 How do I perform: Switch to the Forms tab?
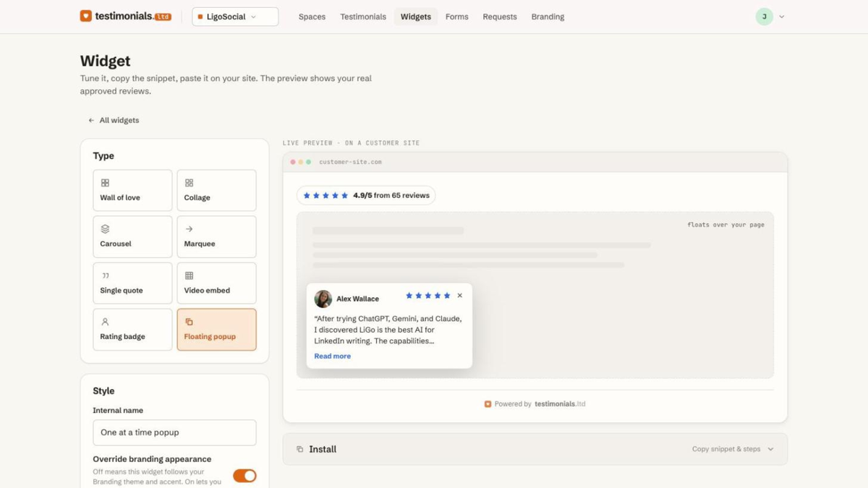[x=457, y=17]
